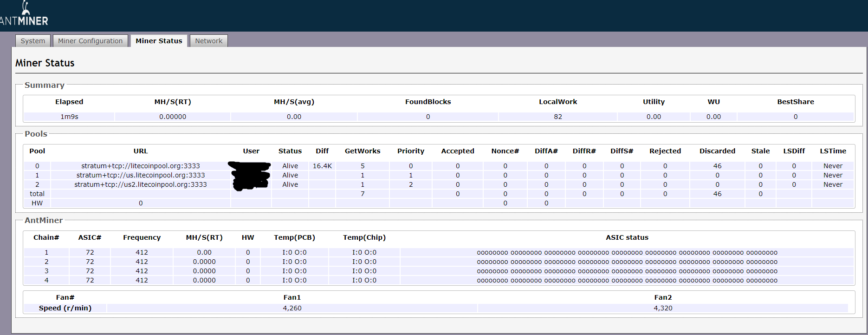
Task: Click the MH/S(avg) column header
Action: [294, 102]
